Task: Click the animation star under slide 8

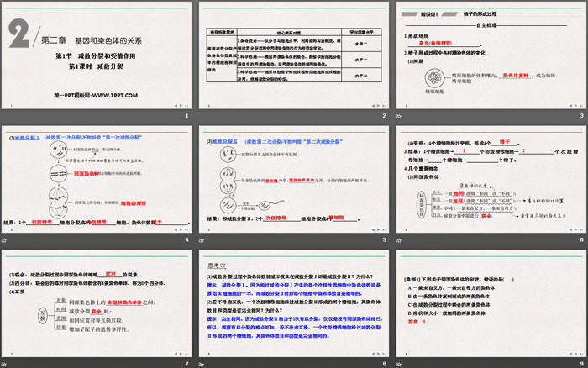Action: pos(202,365)
